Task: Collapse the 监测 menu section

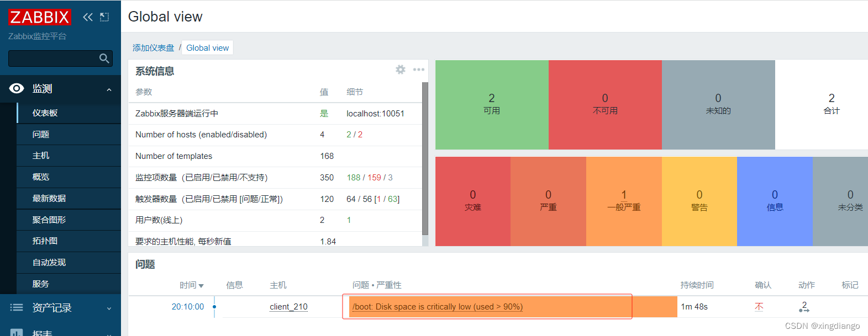Action: [x=109, y=89]
